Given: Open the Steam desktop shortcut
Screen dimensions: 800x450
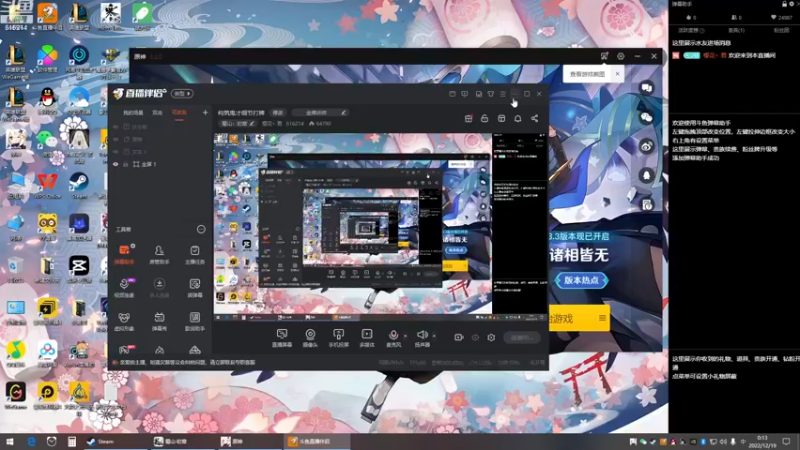Looking at the screenshot, I should click(x=79, y=186).
